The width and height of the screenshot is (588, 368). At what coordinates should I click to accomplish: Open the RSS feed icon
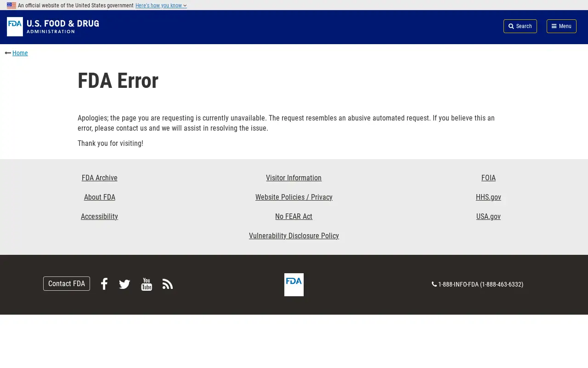pyautogui.click(x=168, y=284)
